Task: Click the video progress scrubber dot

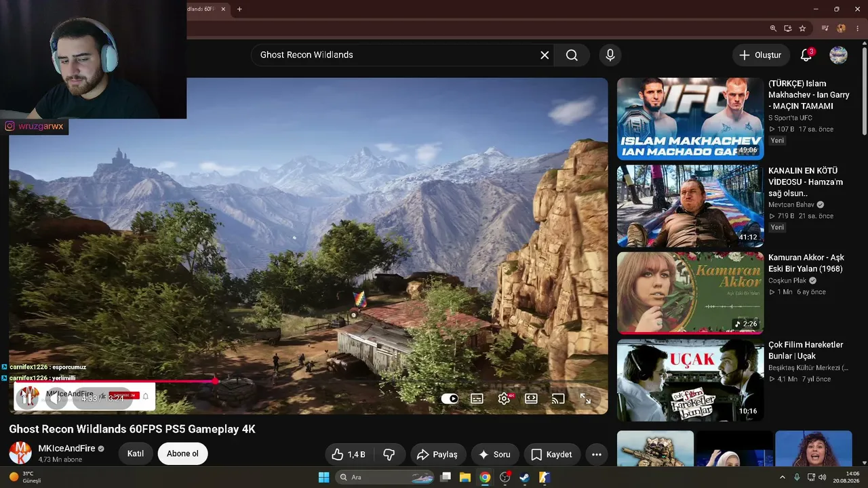Action: pyautogui.click(x=216, y=381)
